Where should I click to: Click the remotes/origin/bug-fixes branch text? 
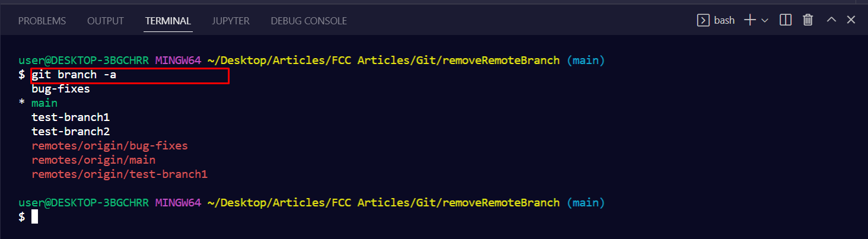[x=110, y=146]
